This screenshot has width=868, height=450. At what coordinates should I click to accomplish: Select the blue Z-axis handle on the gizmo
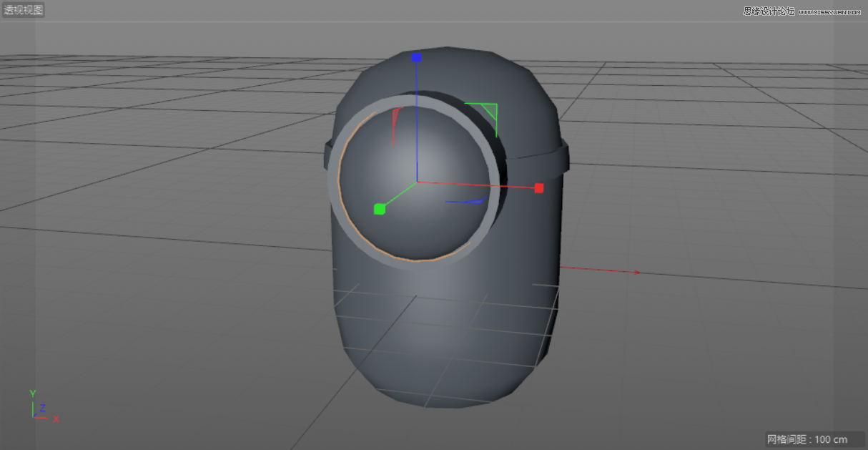pos(417,57)
